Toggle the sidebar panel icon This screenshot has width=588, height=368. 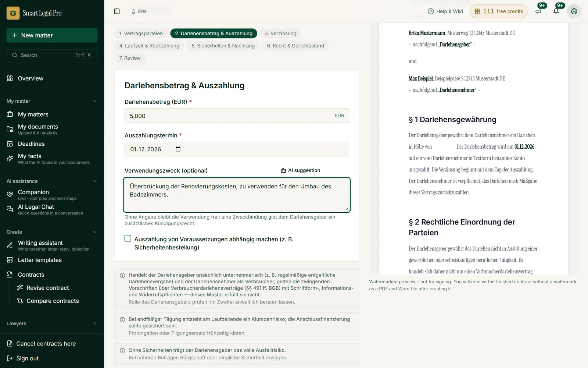117,11
